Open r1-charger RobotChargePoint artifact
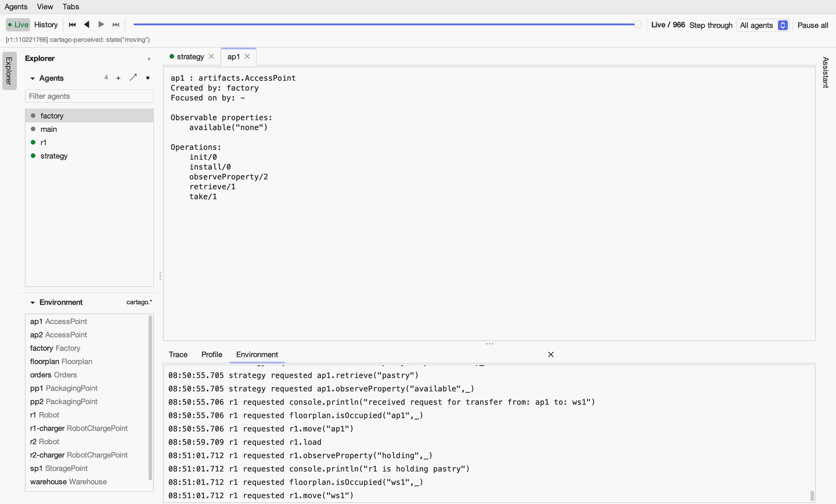 87,428
